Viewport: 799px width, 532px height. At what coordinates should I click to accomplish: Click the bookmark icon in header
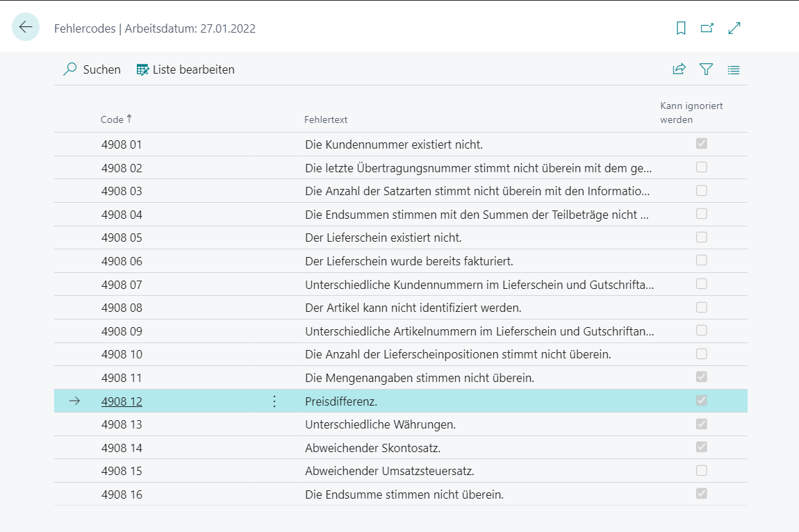point(681,28)
